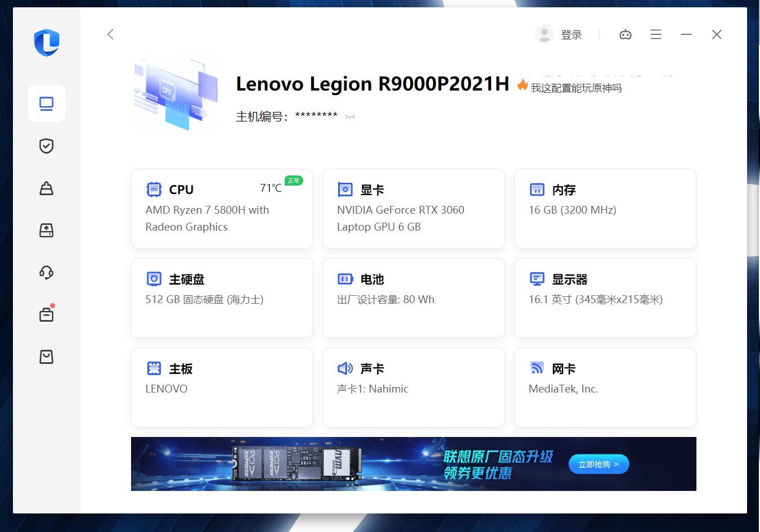Select the MediaTek, Inc. text
The height and width of the screenshot is (532, 760).
pos(564,389)
